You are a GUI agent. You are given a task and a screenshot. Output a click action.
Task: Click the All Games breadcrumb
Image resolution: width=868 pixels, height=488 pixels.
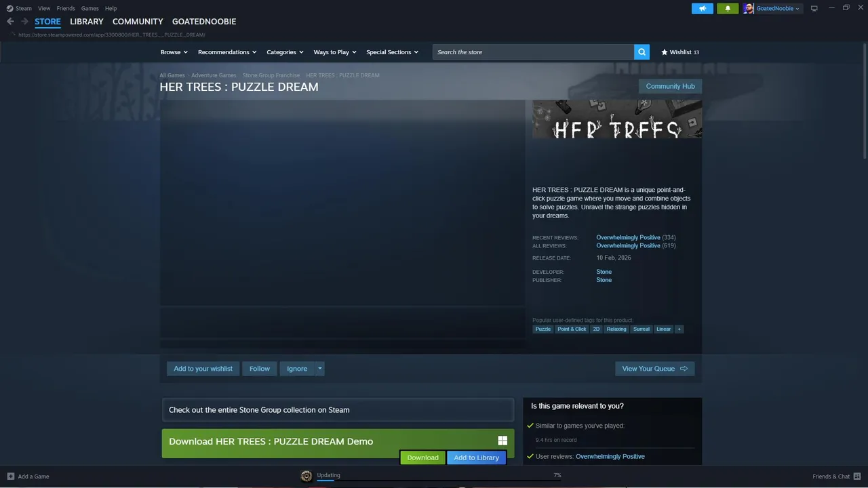click(x=172, y=75)
